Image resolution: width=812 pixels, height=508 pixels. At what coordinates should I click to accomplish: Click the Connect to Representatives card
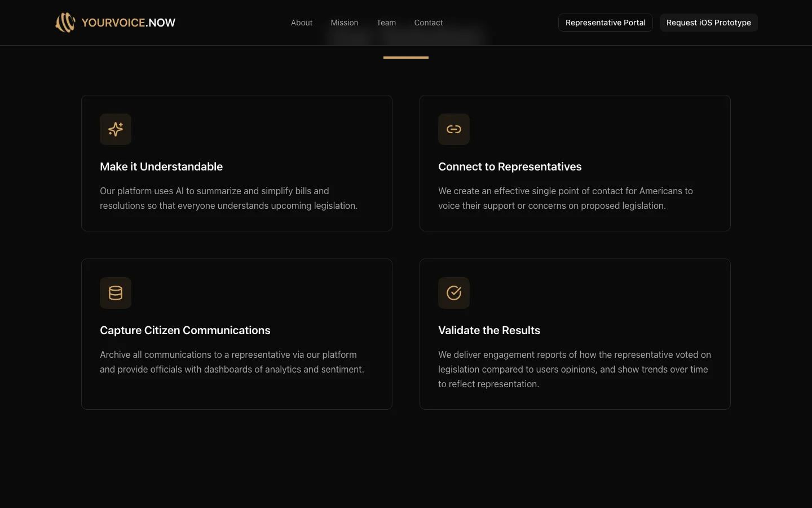575,163
